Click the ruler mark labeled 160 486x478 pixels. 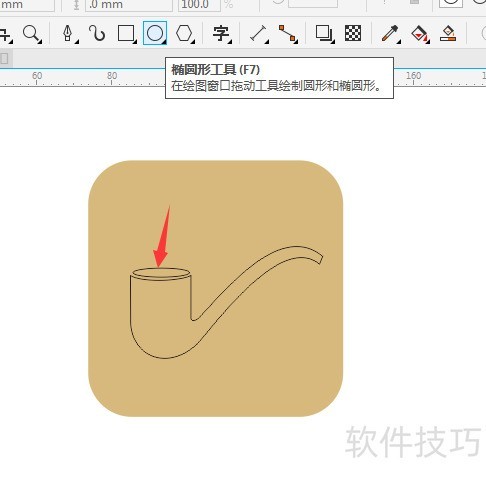pyautogui.click(x=413, y=76)
